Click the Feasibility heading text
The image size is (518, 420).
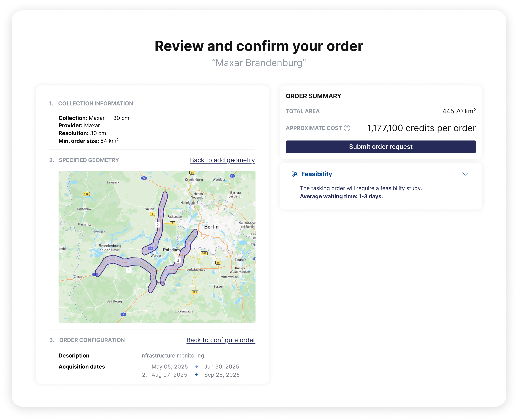(x=316, y=174)
